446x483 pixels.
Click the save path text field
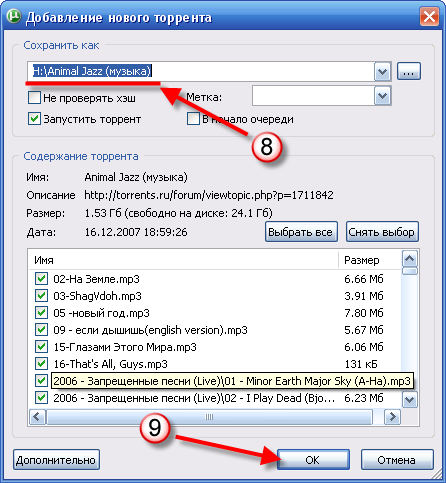click(201, 71)
